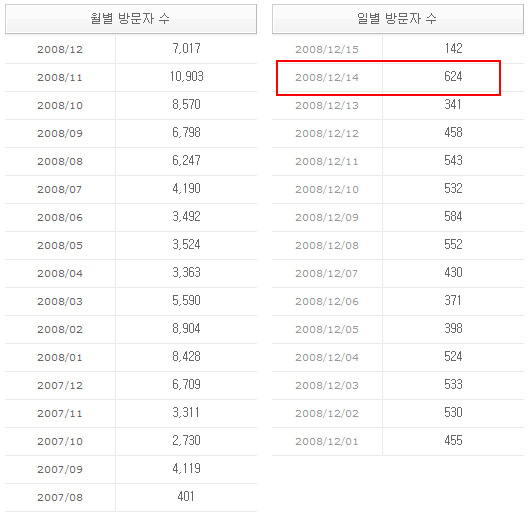
Task: Click month value 8,904
Action: 187,329
